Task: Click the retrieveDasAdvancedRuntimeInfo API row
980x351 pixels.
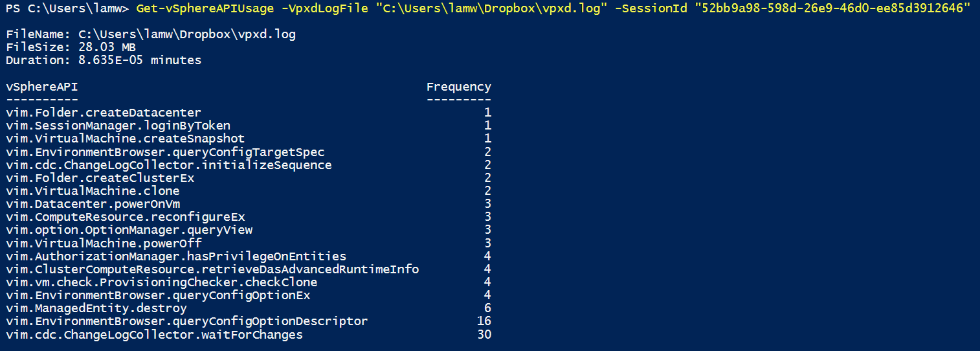Action: click(x=212, y=269)
